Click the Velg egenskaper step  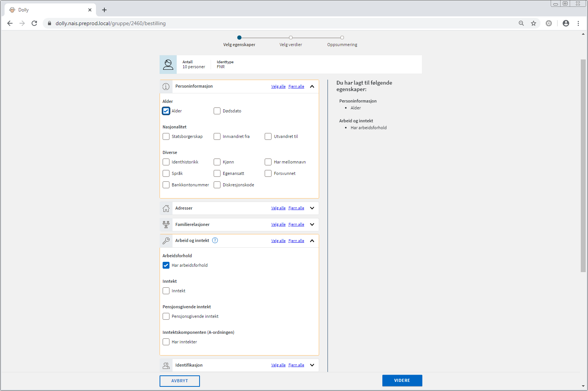pos(239,42)
